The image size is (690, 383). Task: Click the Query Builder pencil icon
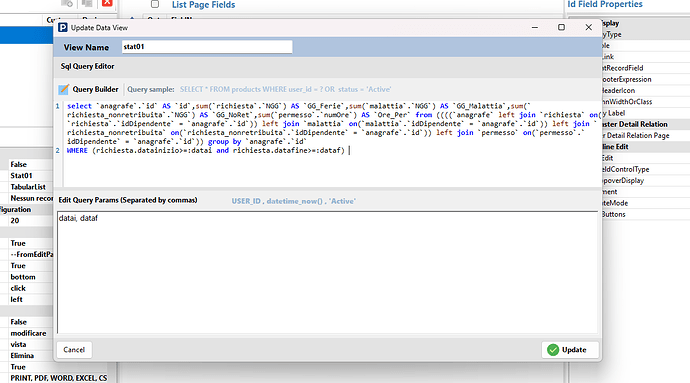click(64, 89)
